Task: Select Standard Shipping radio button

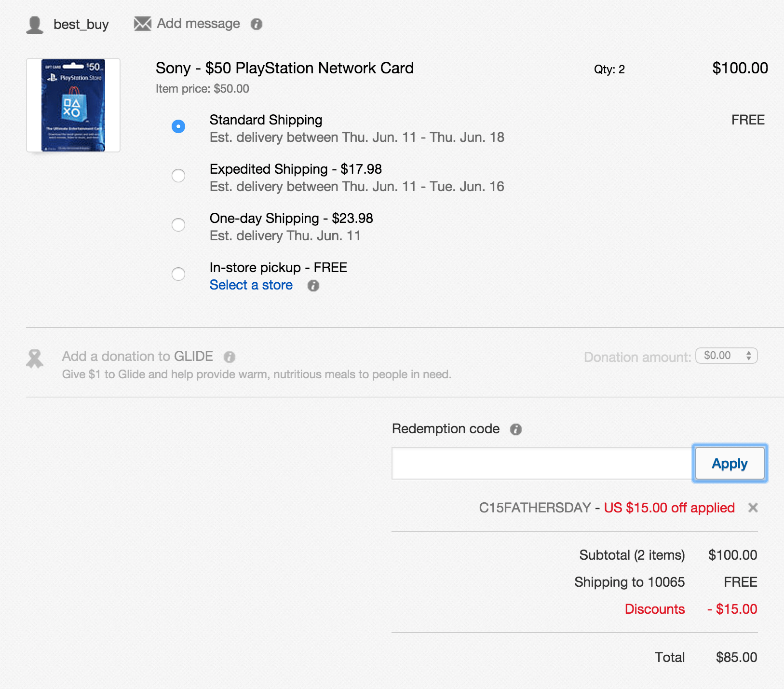Action: pyautogui.click(x=178, y=126)
